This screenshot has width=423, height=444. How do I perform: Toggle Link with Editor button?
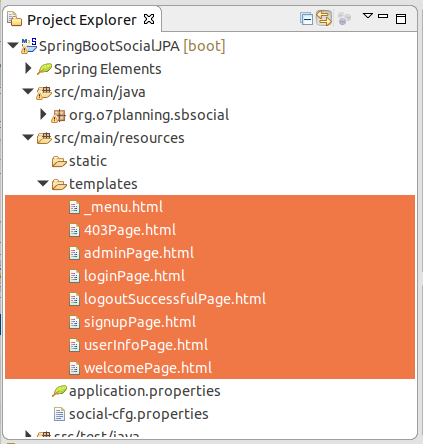pos(324,18)
